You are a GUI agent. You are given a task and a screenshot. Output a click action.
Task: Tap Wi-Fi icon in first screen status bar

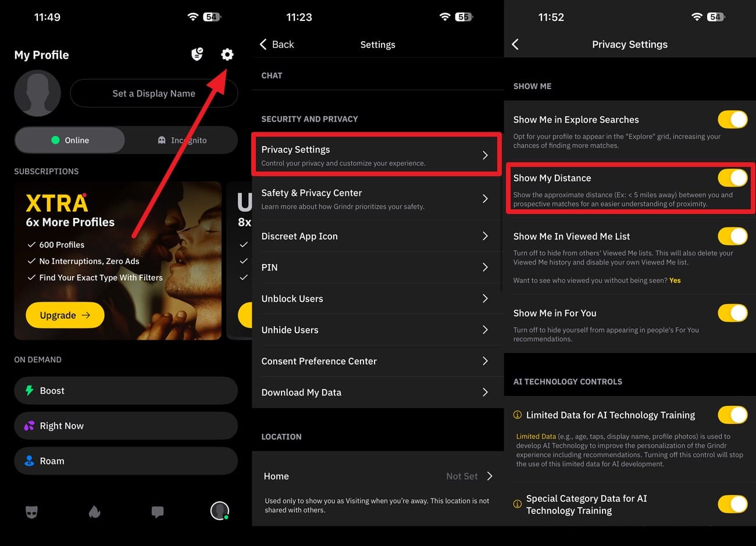tap(193, 17)
